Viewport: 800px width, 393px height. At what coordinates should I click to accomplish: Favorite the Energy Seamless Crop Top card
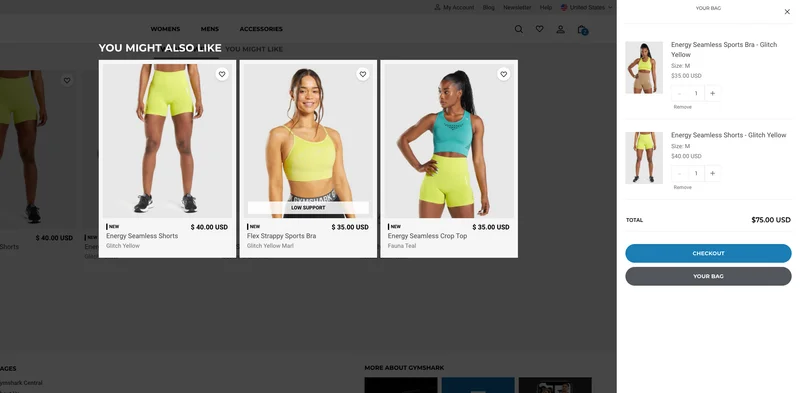[504, 74]
